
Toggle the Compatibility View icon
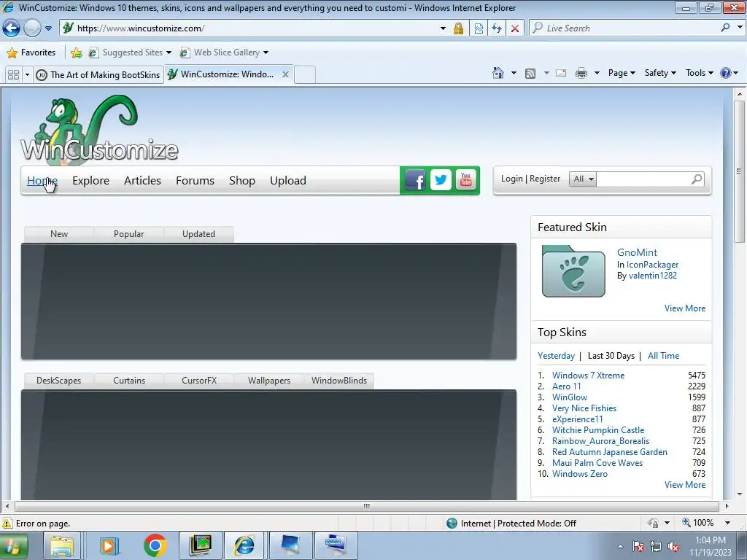point(479,28)
